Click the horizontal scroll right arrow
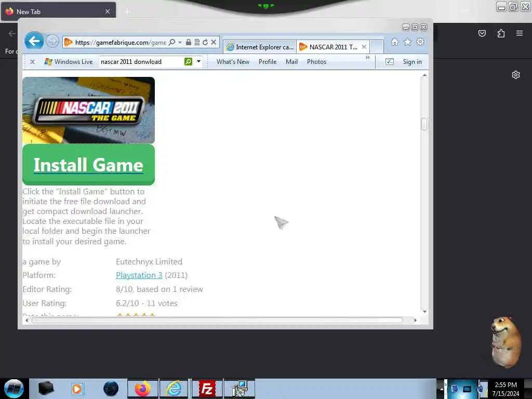 click(415, 320)
